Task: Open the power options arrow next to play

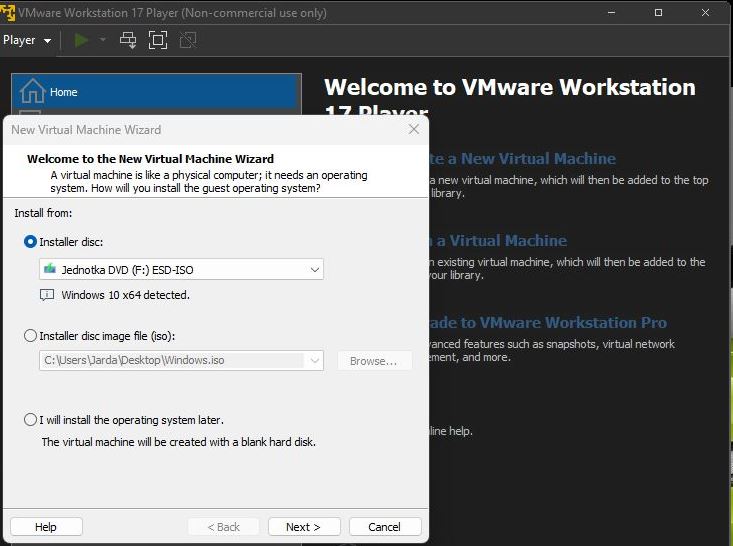Action: coord(102,40)
